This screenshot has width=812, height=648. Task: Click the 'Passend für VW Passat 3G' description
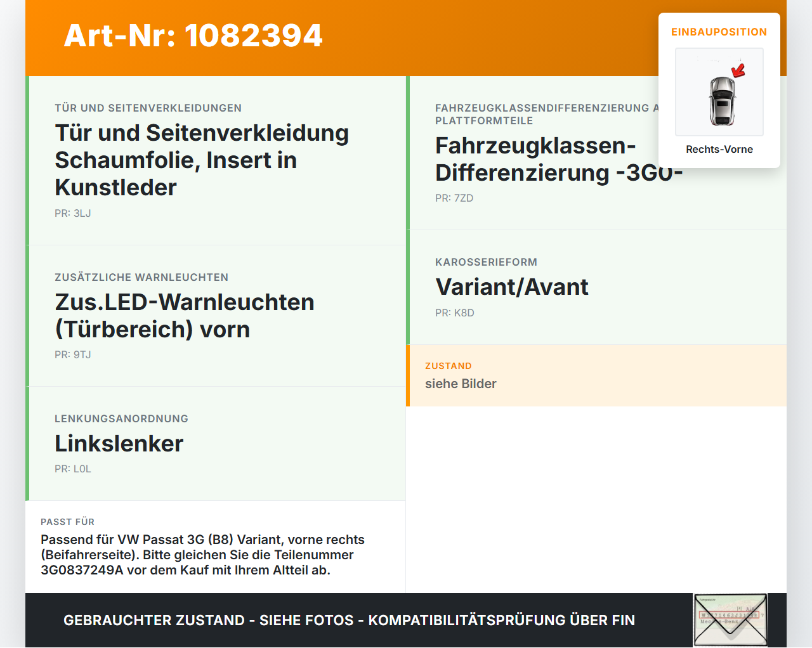pyautogui.click(x=202, y=555)
